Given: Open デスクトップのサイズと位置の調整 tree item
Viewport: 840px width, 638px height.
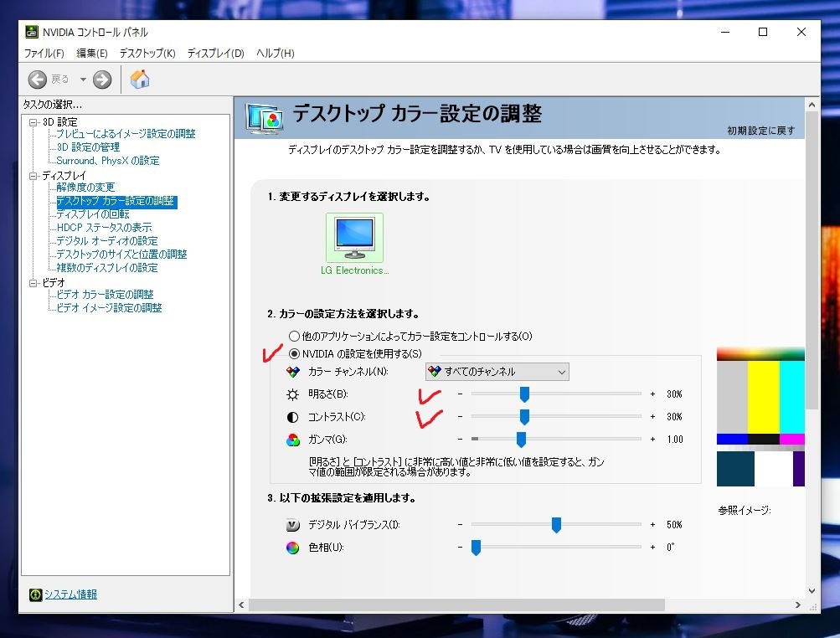Looking at the screenshot, I should coord(121,255).
